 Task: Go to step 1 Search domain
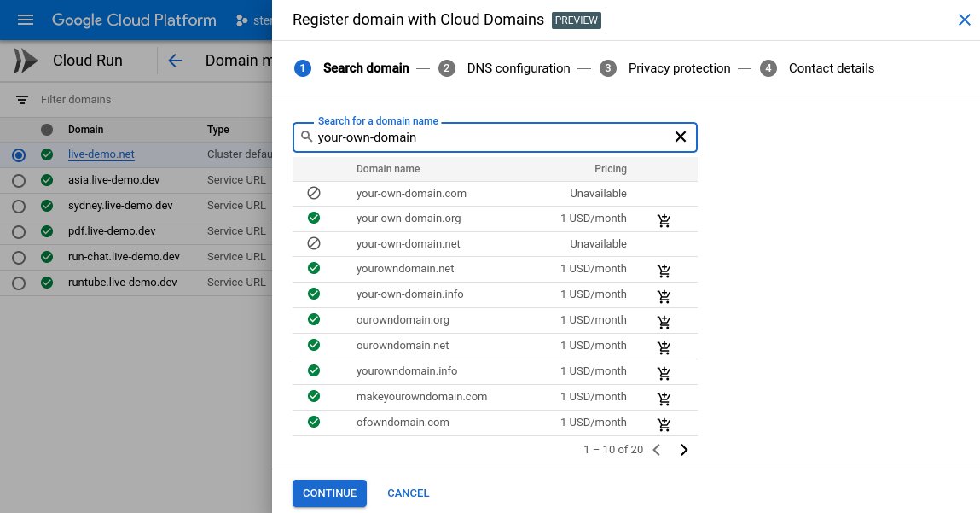point(352,68)
